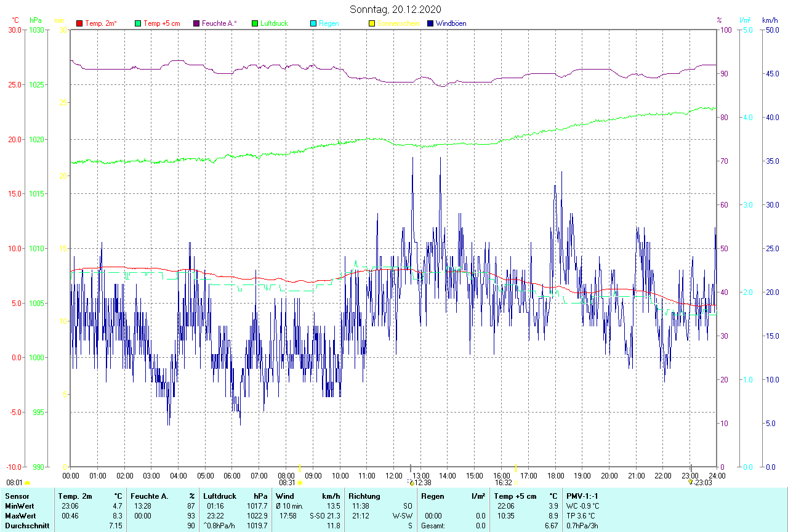The height and width of the screenshot is (532, 788).
Task: Click the yellow sun dot beside 08:31
Action: click(299, 483)
